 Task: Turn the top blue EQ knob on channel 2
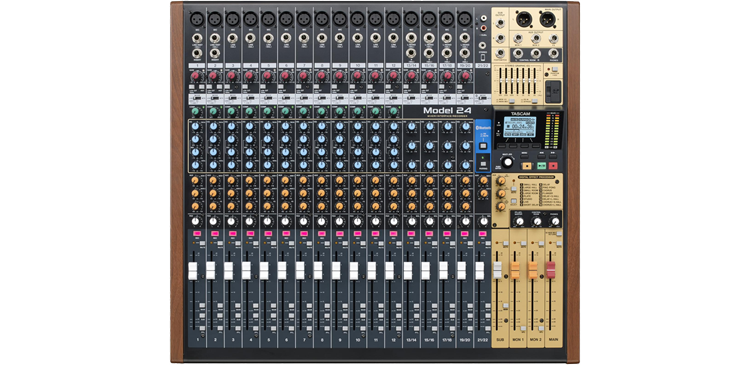tap(214, 127)
